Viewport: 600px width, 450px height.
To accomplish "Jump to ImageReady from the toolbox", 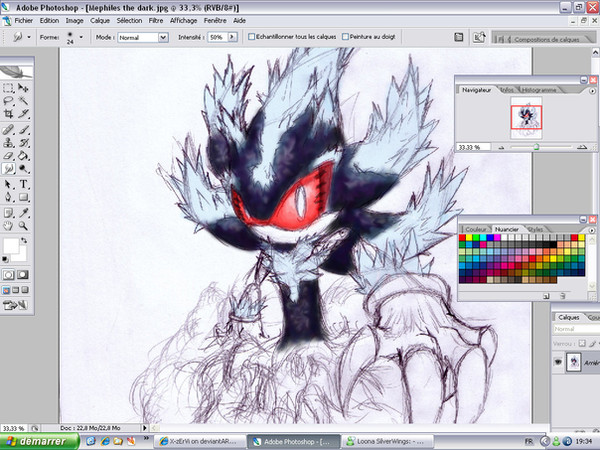I will [15, 305].
